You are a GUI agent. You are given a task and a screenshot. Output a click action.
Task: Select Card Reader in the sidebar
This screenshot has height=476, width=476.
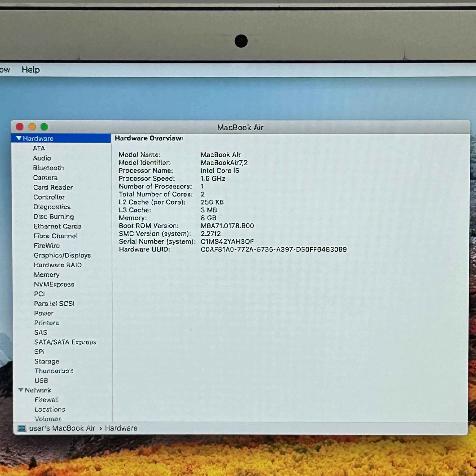[53, 187]
